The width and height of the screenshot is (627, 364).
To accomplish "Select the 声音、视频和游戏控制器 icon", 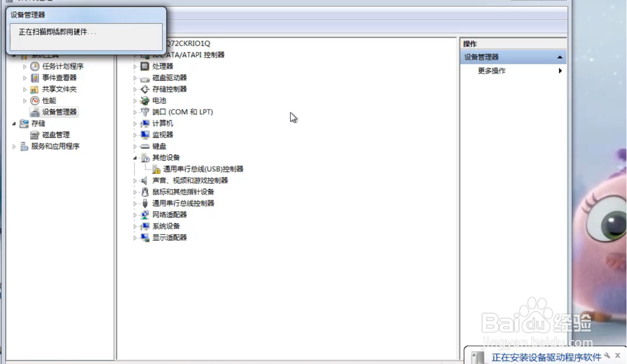I will click(x=145, y=180).
